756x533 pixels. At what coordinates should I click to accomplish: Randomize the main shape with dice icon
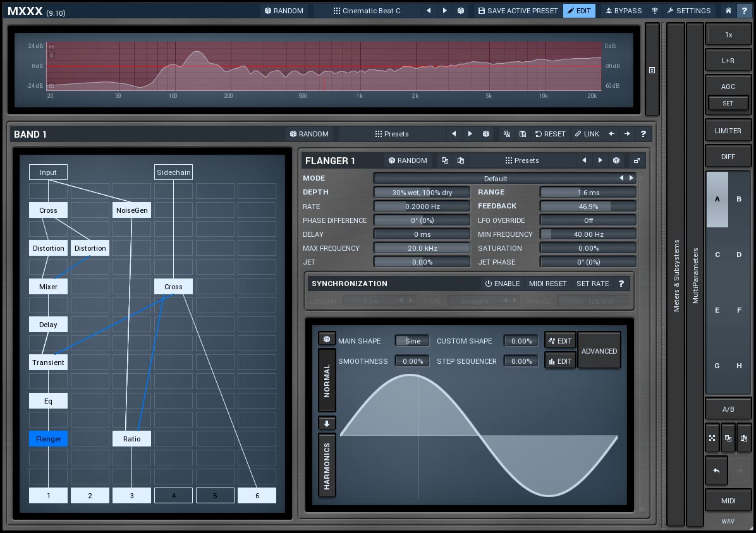pos(327,339)
